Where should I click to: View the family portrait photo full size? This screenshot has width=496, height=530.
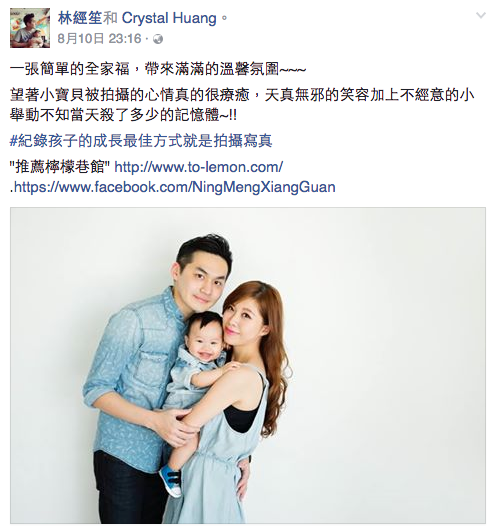248,365
